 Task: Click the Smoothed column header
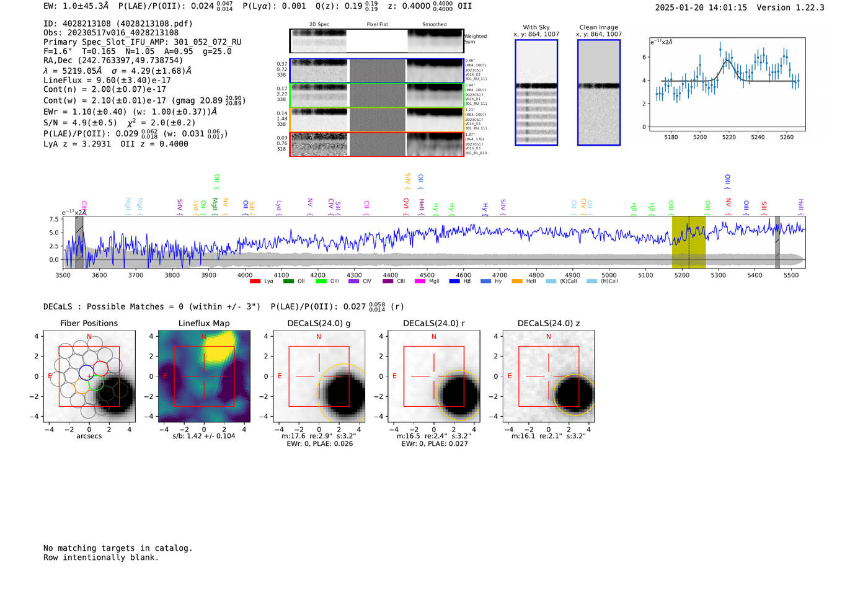pos(435,24)
